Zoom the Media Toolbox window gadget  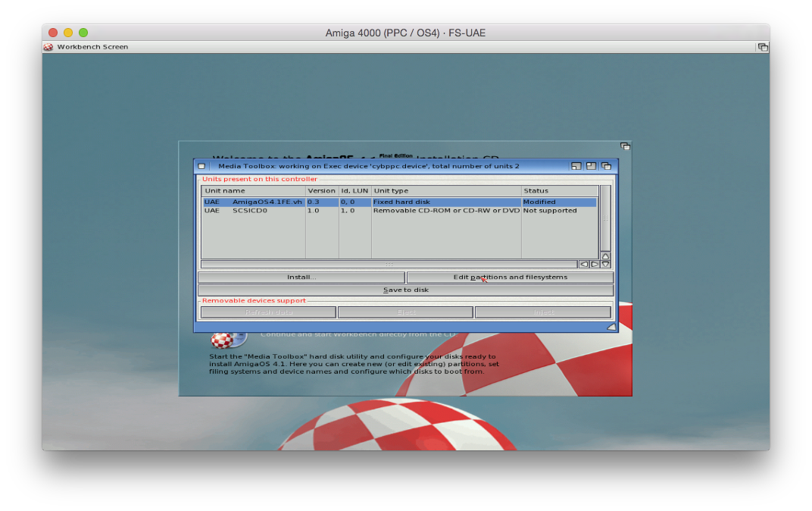point(591,166)
